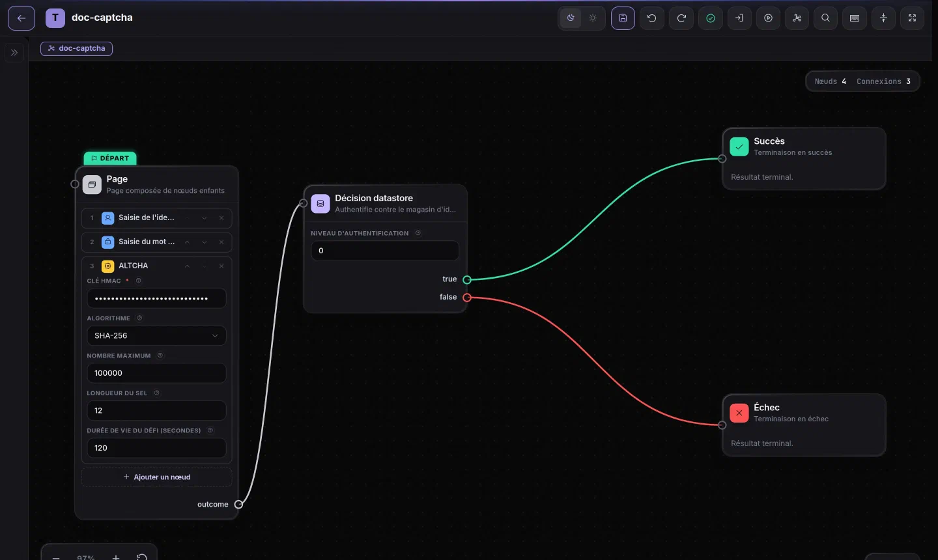Focus the NIVEAU D'AUTHENTIFICATION field

click(x=385, y=251)
